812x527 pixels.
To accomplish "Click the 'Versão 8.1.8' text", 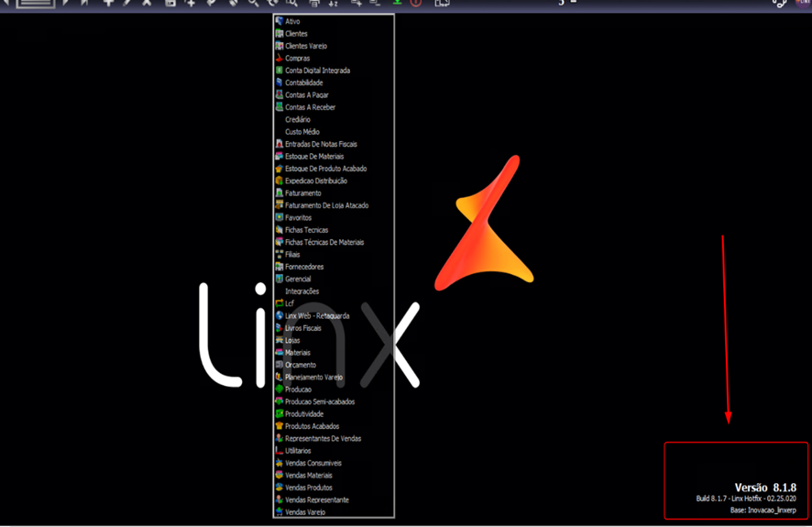I will click(765, 488).
